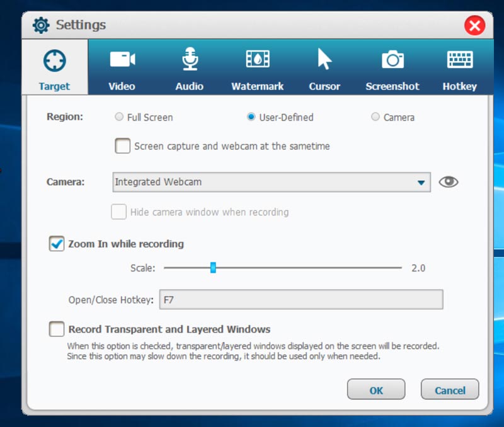Preview camera with the eye icon

tap(449, 182)
